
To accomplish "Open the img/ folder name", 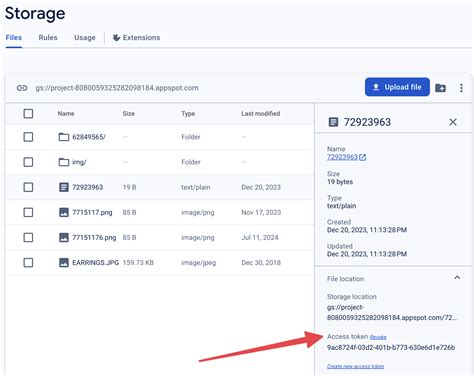I will (79, 162).
